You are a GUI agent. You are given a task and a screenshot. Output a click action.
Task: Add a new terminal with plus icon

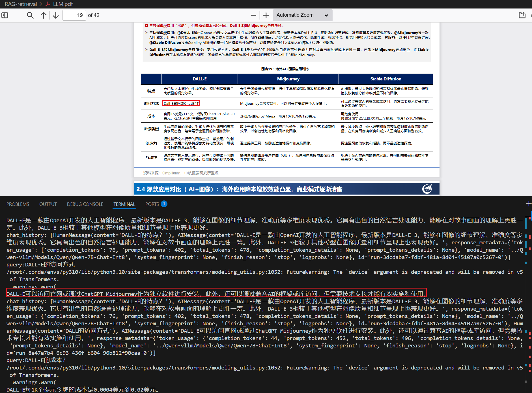click(529, 204)
